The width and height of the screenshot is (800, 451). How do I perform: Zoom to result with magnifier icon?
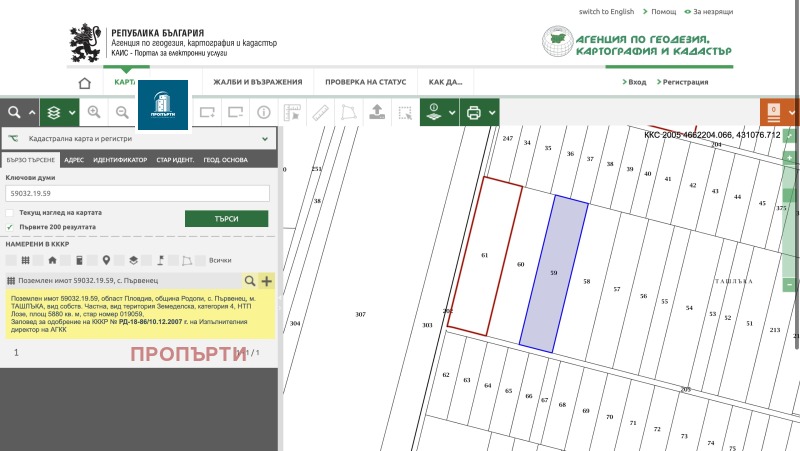tap(250, 281)
